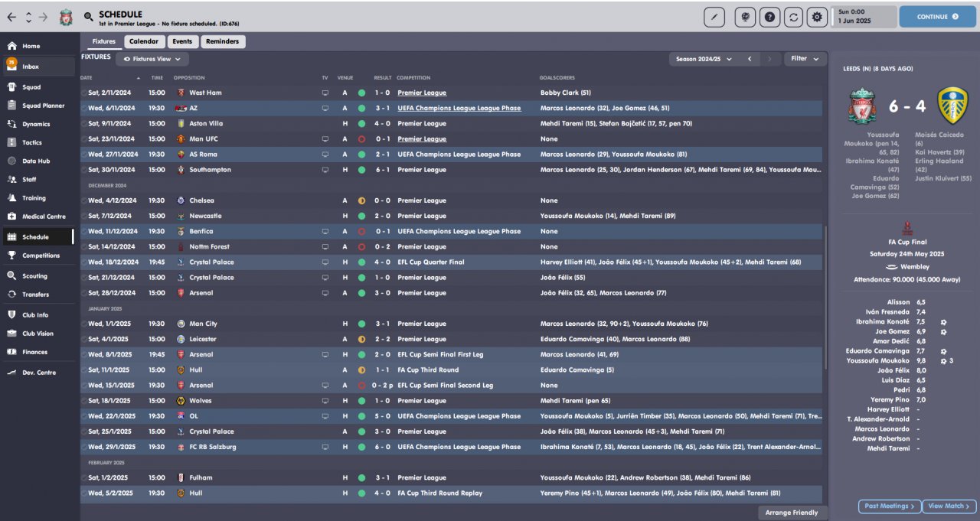The image size is (980, 521).
Task: Click the Continue button
Action: point(937,17)
